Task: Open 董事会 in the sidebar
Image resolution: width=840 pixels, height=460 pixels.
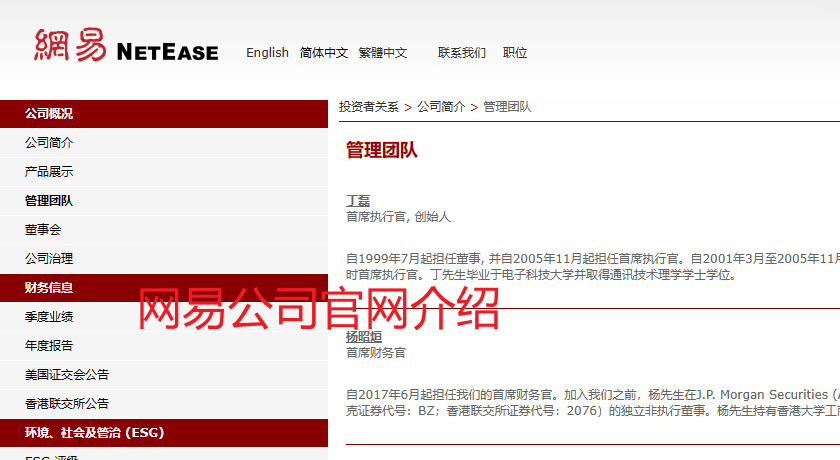Action: [164, 229]
